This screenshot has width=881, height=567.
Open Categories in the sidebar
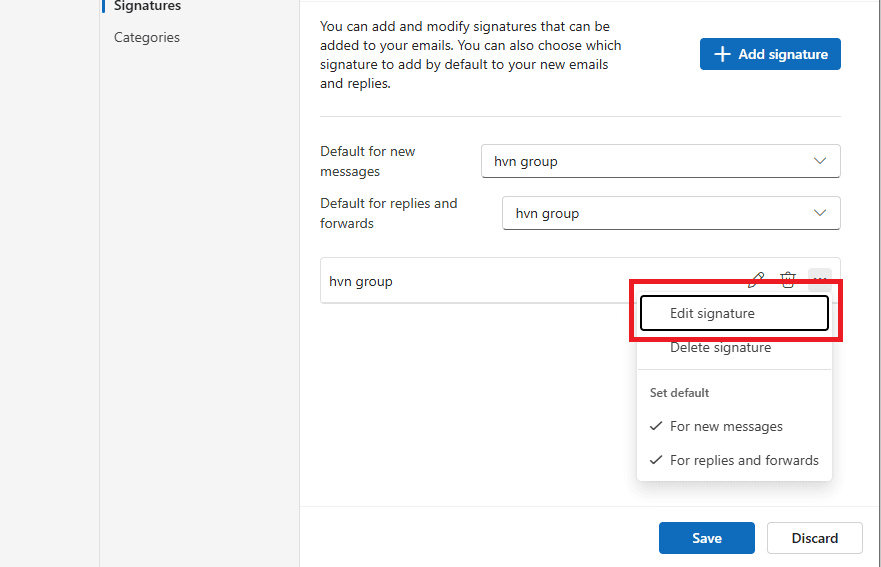(x=147, y=37)
